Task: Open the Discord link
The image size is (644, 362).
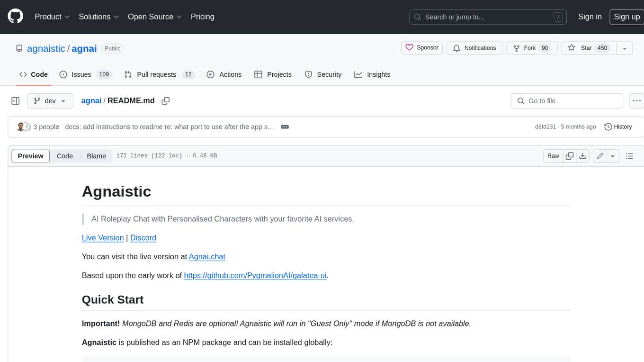Action: click(143, 238)
